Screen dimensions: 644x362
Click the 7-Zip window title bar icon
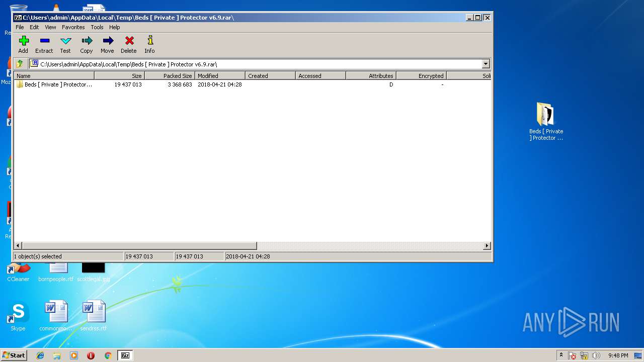pos(18,18)
